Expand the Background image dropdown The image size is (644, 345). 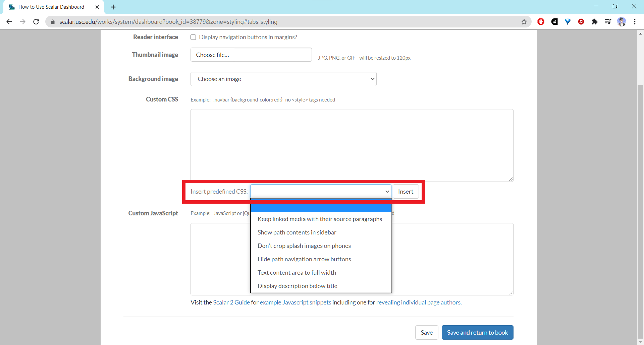click(283, 79)
